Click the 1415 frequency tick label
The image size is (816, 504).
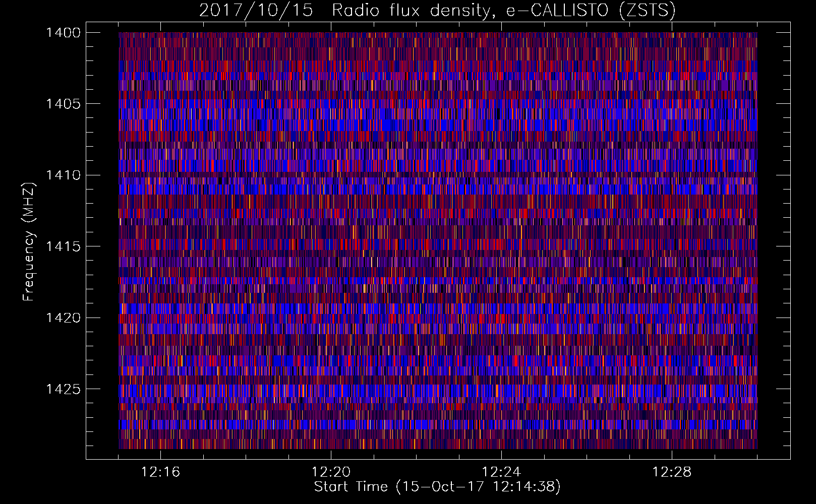(x=63, y=246)
